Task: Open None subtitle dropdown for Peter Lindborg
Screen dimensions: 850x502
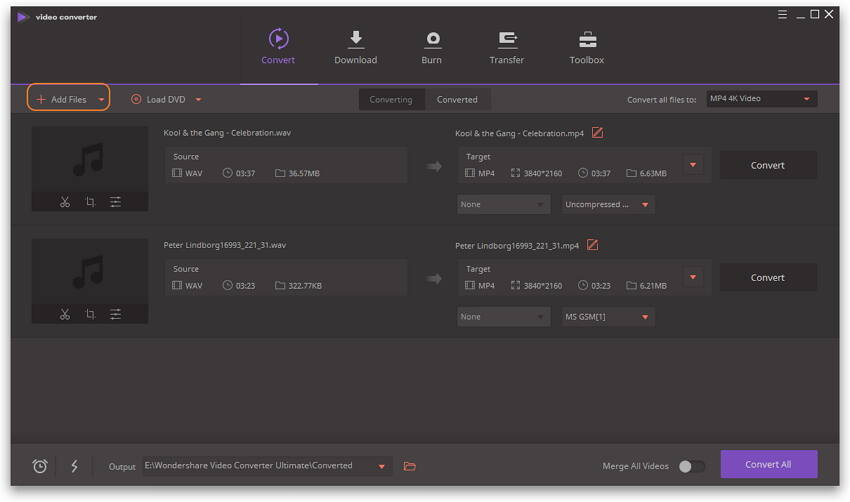Action: pyautogui.click(x=504, y=317)
